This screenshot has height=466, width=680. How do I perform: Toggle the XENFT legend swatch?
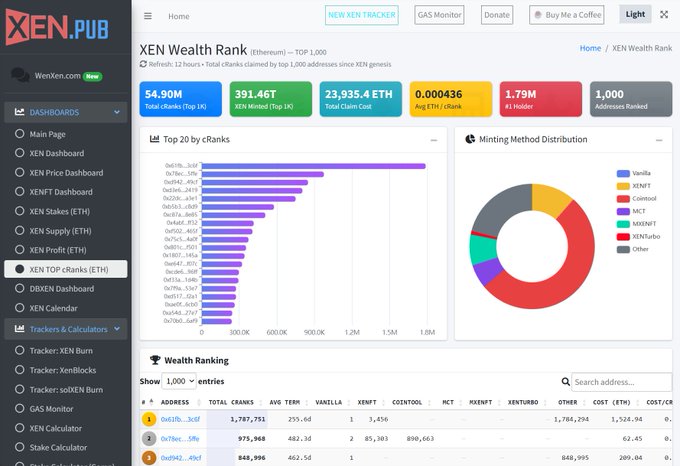[x=623, y=186]
